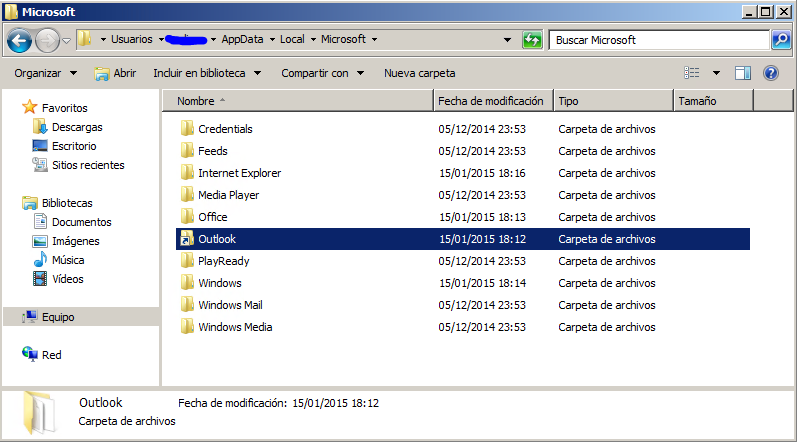Expand the dropdown arrow after AppData breadcrumb
The width and height of the screenshot is (797, 442).
click(x=272, y=40)
